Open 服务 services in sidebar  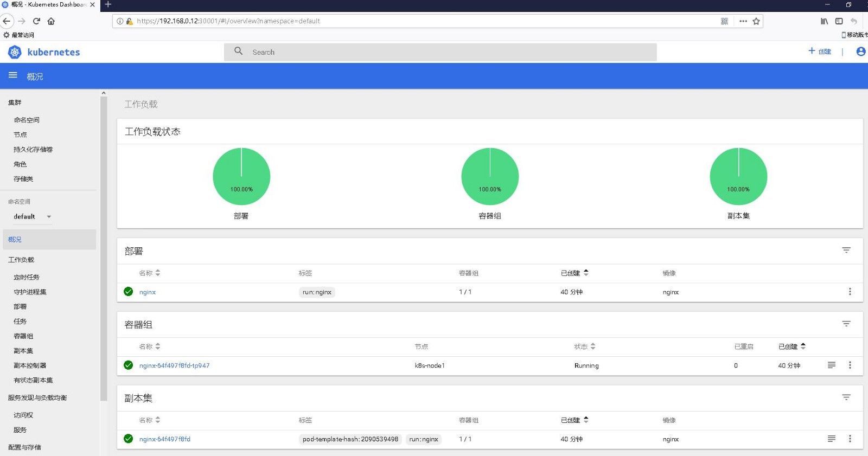point(20,429)
